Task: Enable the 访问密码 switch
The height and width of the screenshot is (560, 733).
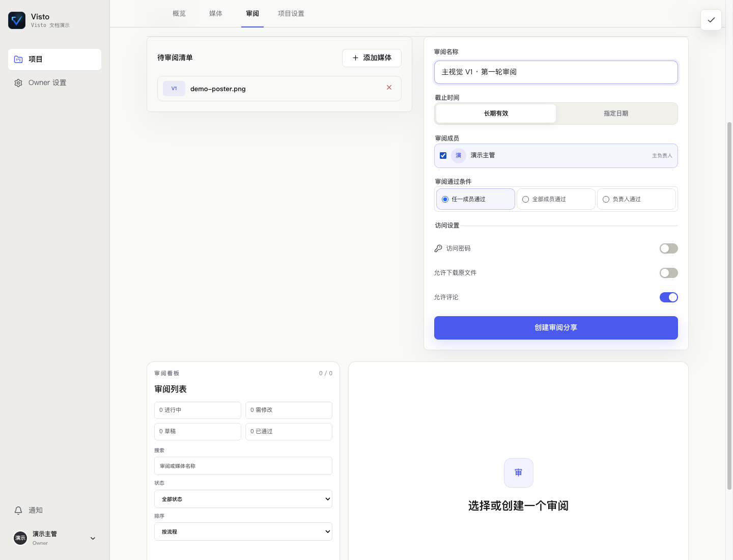Action: point(669,248)
